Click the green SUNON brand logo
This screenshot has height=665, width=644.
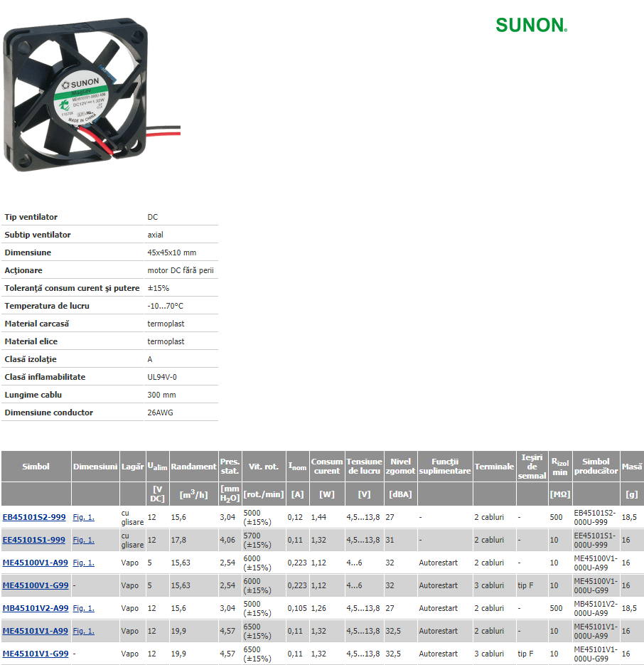(532, 25)
